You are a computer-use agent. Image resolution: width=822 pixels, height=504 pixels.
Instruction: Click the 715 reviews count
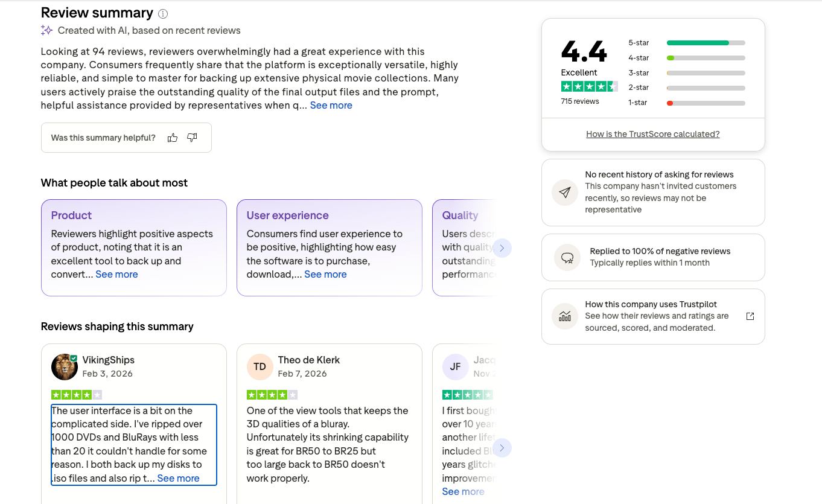(x=580, y=101)
